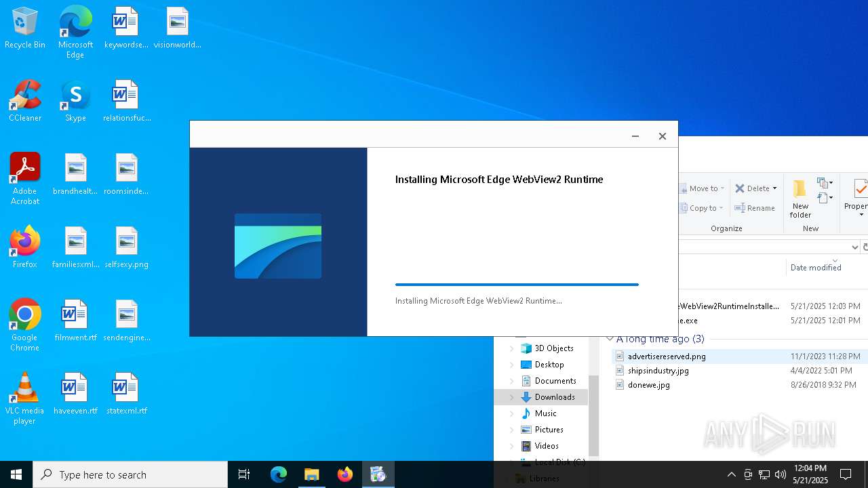Open the Adobe Acrobat desktop shortcut
Viewport: 868px width, 488px height.
(25, 179)
